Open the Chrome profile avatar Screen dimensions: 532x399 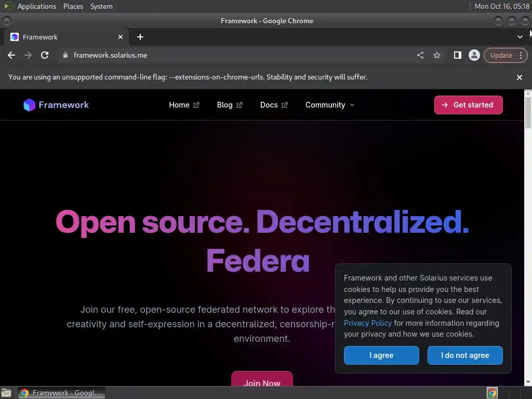click(x=474, y=55)
